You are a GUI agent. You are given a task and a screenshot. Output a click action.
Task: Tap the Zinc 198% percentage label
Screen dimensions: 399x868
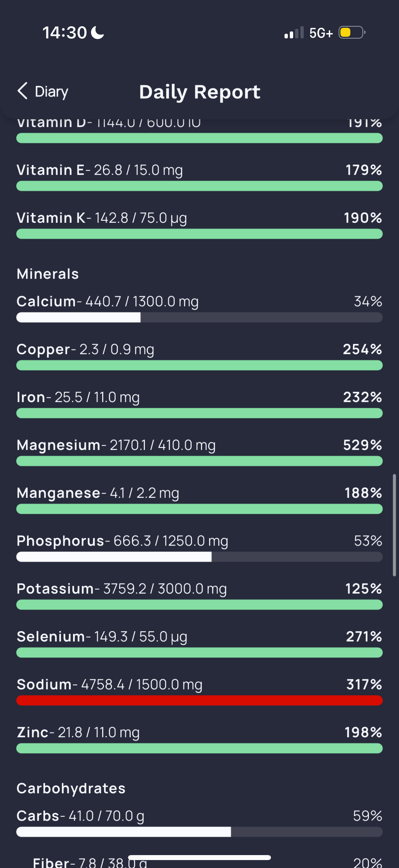pyautogui.click(x=363, y=732)
